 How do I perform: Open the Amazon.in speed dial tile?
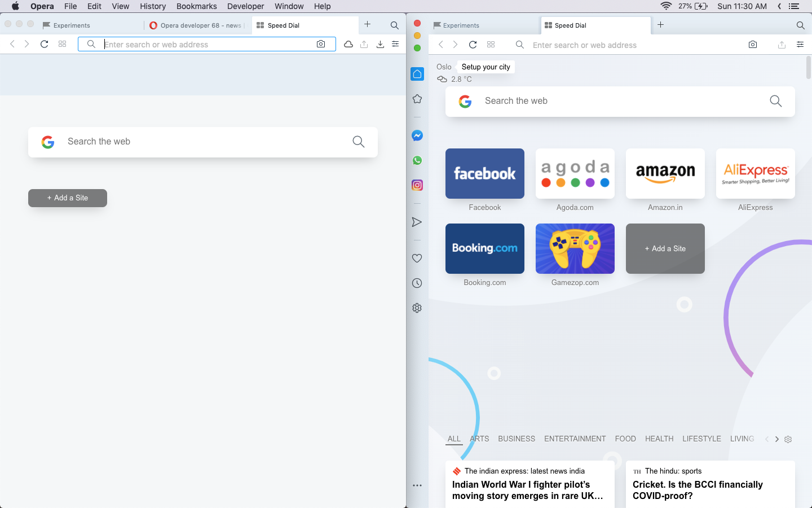pos(665,174)
